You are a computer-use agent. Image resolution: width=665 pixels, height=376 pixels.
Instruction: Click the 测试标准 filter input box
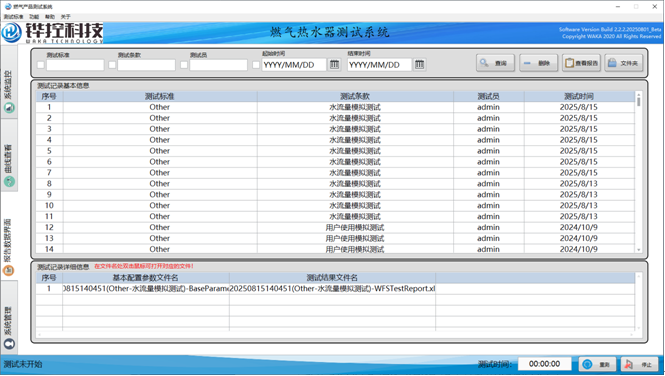click(x=75, y=65)
